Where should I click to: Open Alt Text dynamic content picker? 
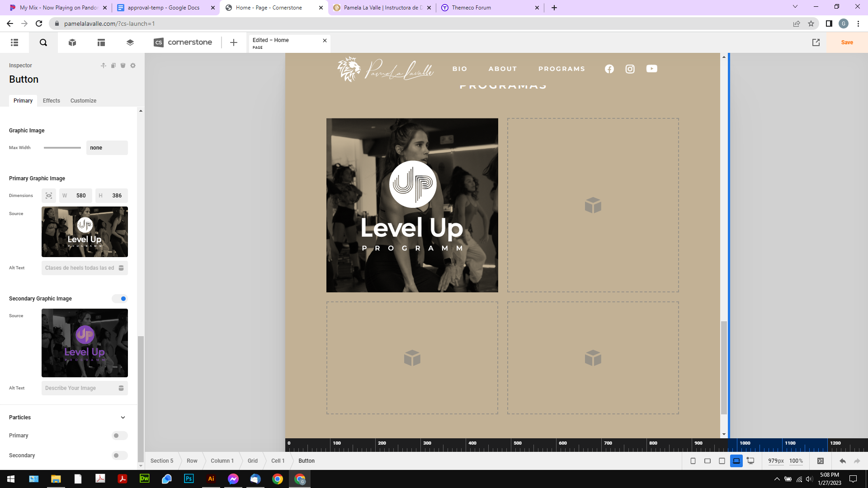121,268
